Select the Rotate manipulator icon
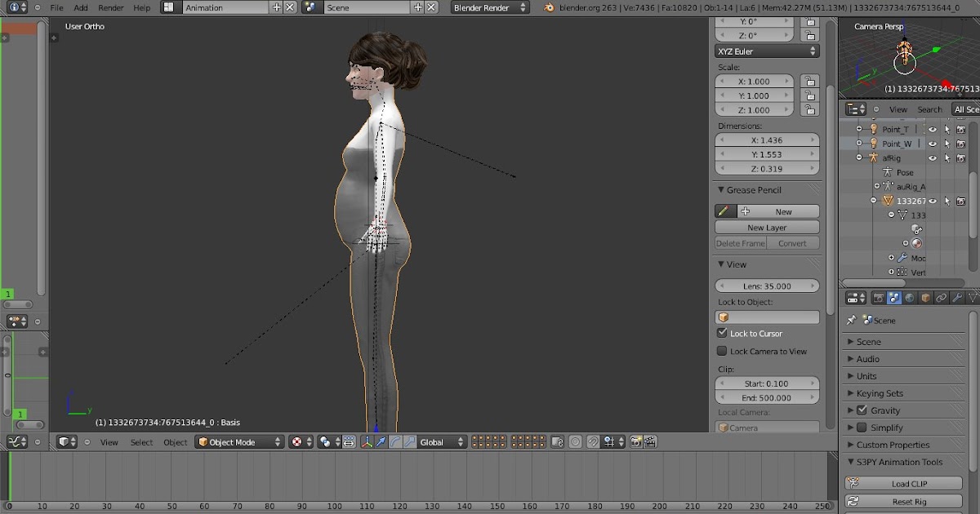Image resolution: width=980 pixels, height=514 pixels. pyautogui.click(x=397, y=441)
